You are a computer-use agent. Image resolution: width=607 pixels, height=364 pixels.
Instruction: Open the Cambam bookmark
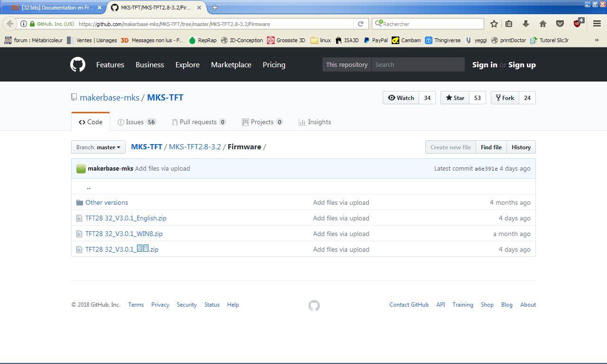click(x=406, y=40)
